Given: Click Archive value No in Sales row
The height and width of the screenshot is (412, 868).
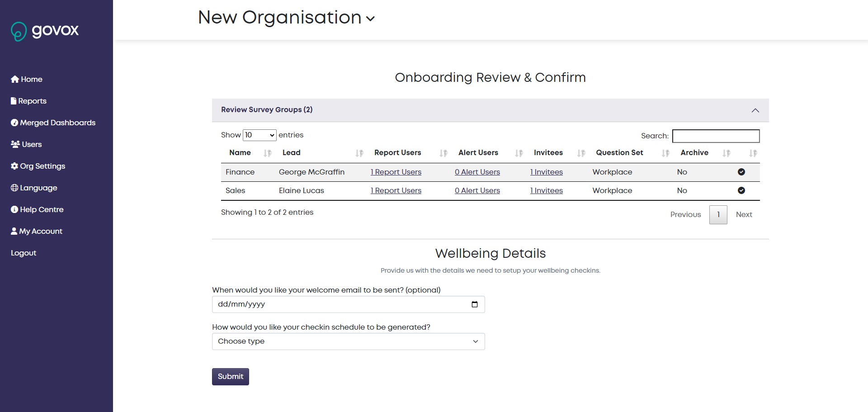Looking at the screenshot, I should click(x=682, y=190).
